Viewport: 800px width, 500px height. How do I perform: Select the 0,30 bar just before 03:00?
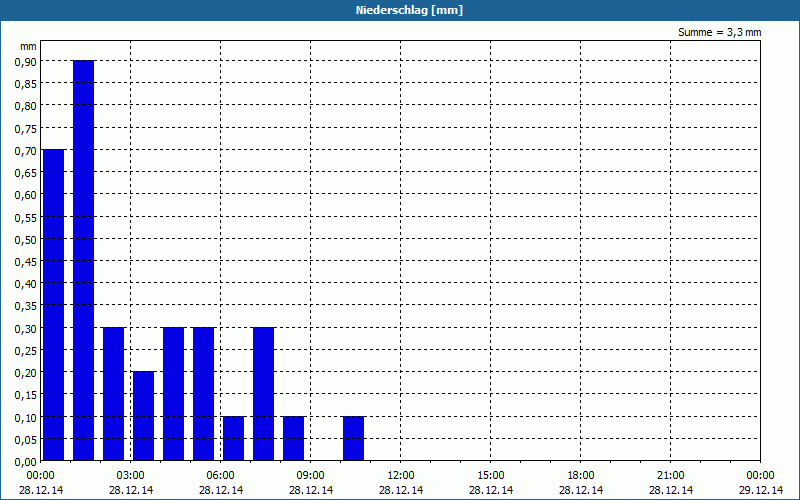tap(113, 393)
